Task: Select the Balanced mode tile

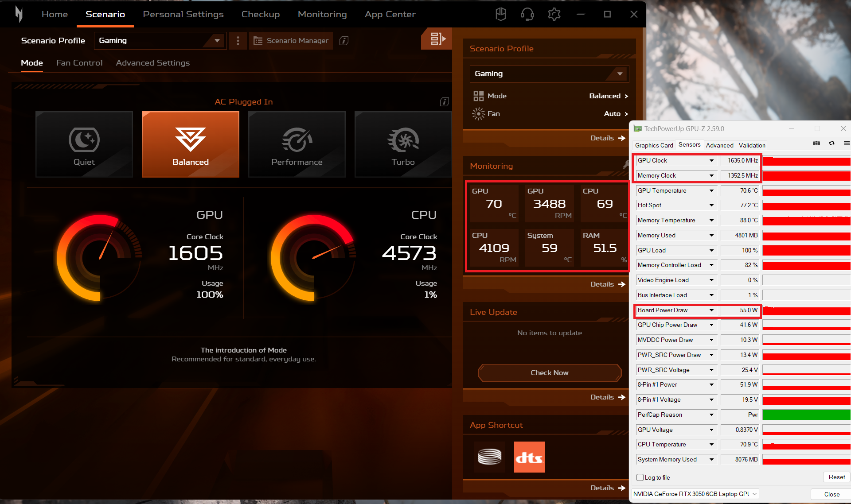Action: [191, 144]
